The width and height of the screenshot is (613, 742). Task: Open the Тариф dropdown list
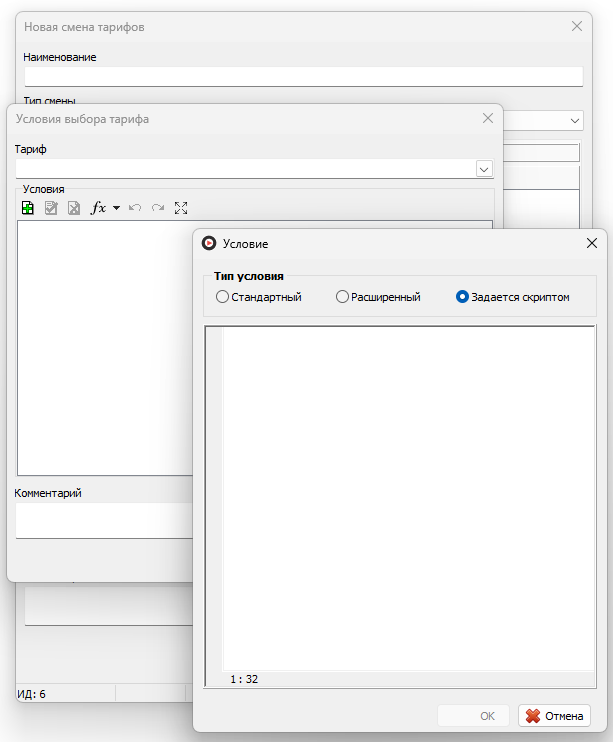click(484, 169)
